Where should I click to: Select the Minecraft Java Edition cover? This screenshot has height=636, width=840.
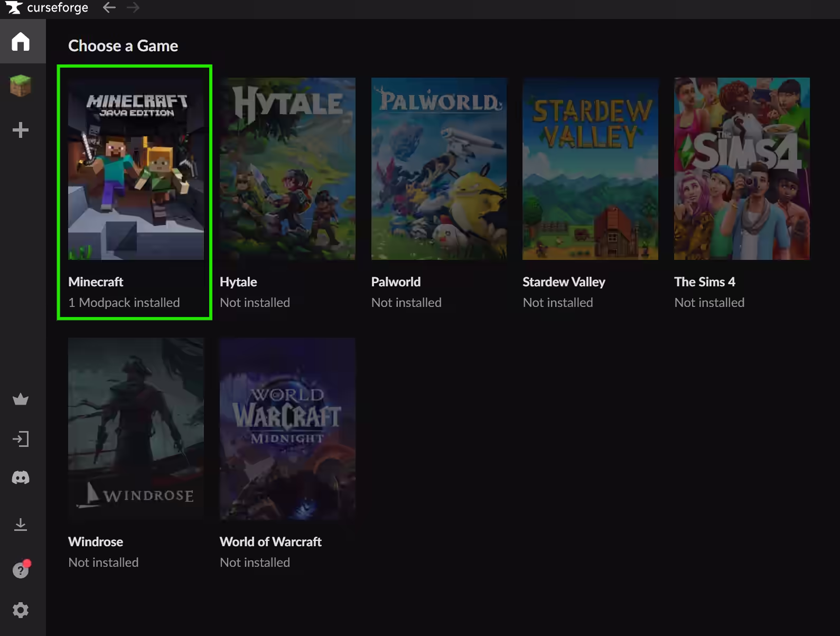coord(136,169)
